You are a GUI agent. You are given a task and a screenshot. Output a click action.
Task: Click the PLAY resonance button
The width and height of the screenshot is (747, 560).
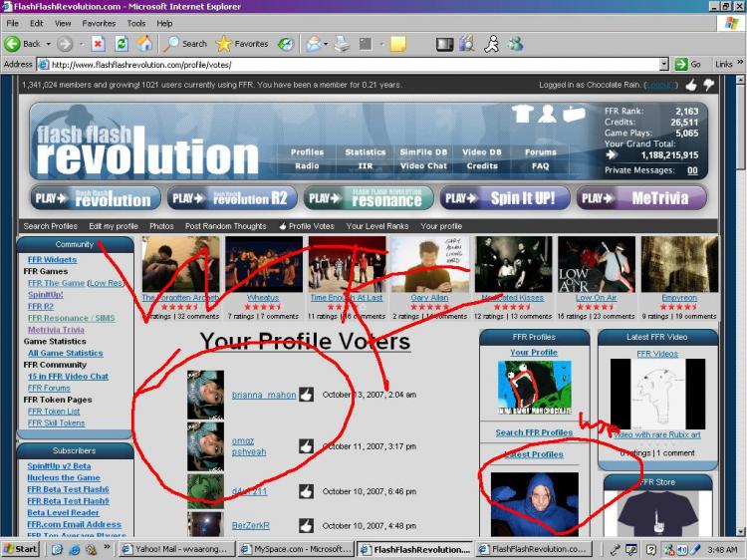pos(369,197)
